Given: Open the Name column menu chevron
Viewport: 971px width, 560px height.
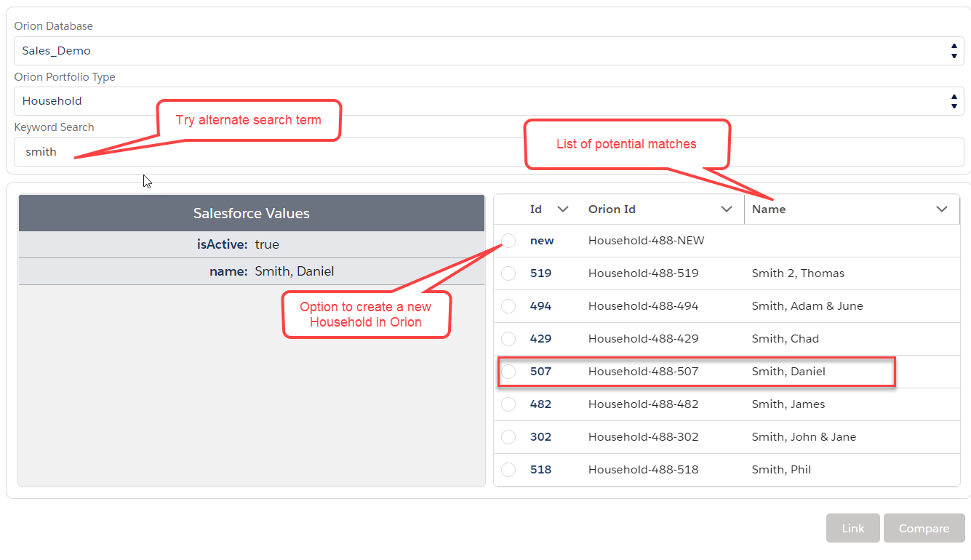Looking at the screenshot, I should [942, 209].
